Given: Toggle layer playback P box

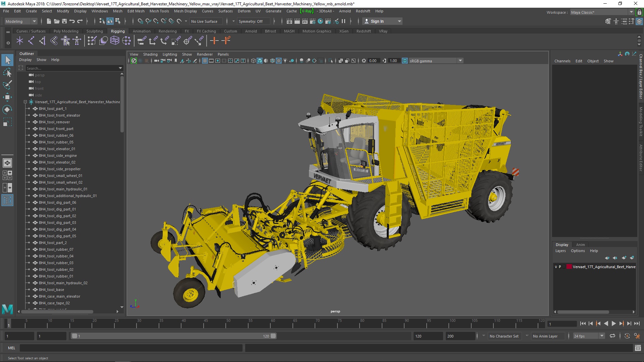Looking at the screenshot, I should [x=560, y=267].
